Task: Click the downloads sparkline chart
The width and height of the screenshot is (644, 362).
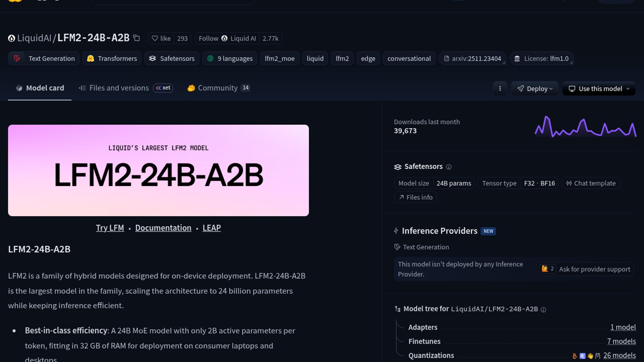Action: click(585, 127)
